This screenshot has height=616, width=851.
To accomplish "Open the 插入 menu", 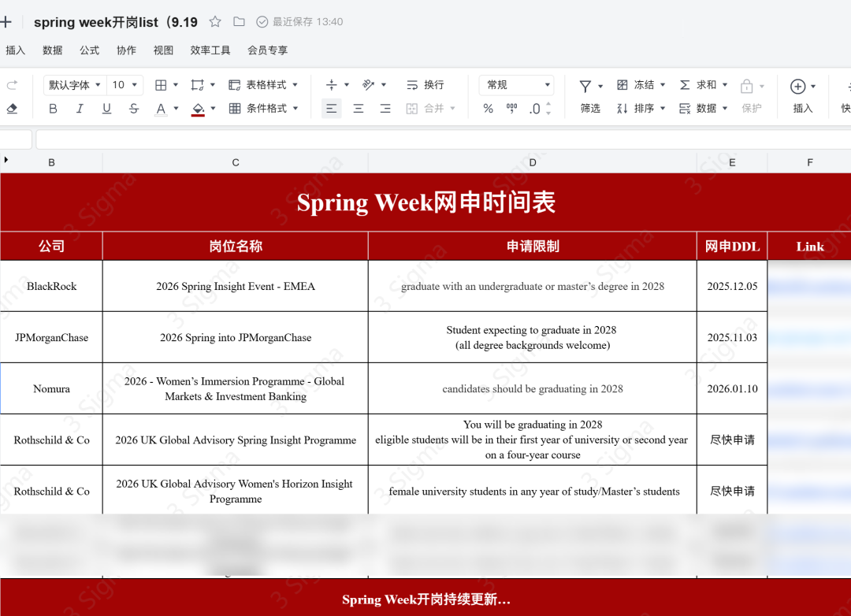I will (x=15, y=50).
